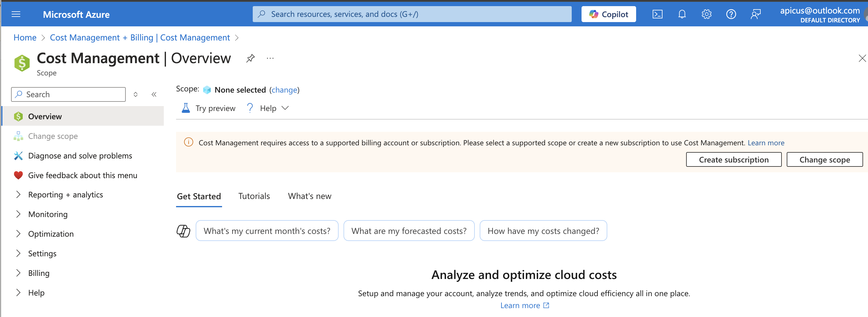Click the Try preview toolbar command
Viewport: 868px width, 317px height.
[209, 108]
